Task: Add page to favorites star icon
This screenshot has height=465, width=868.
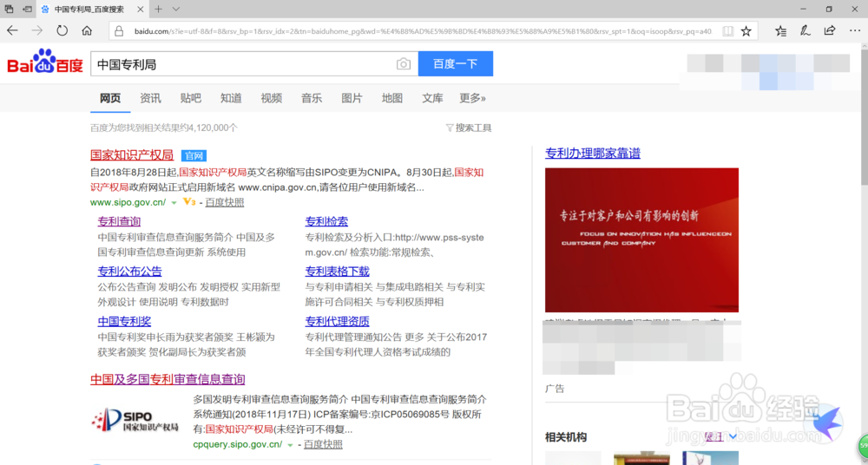Action: pos(746,31)
